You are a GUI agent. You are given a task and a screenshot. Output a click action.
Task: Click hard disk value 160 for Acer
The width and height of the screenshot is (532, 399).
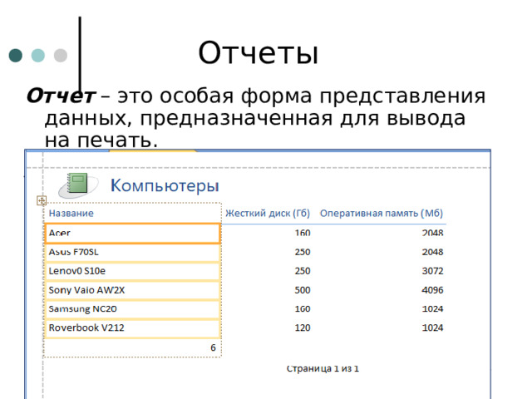point(303,233)
